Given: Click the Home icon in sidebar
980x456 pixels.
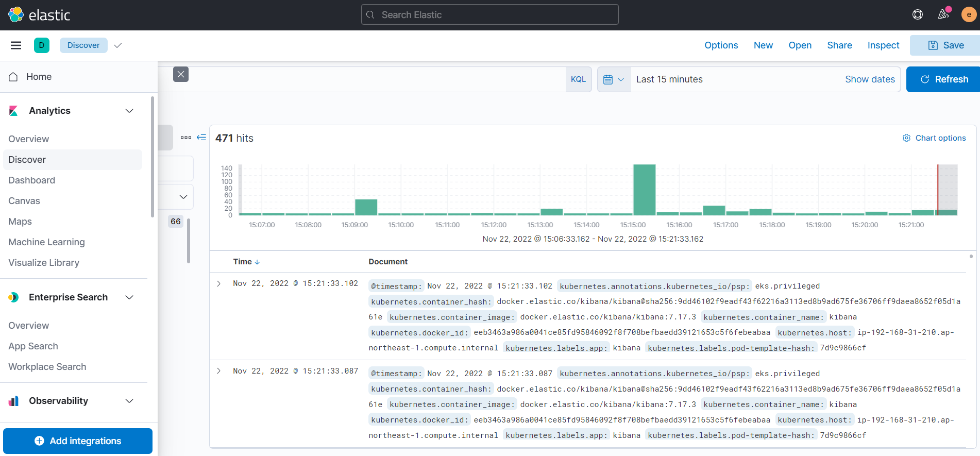Looking at the screenshot, I should tap(13, 77).
